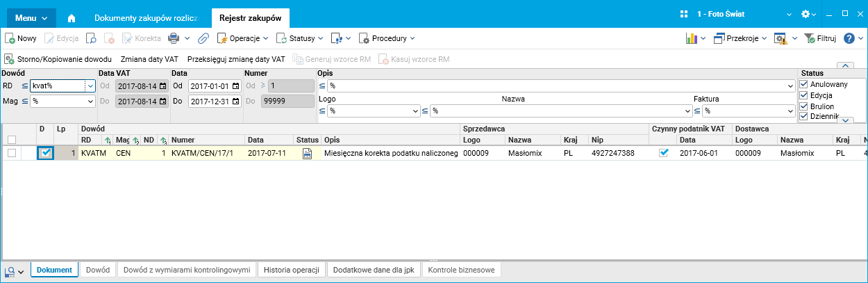Open the status document icon in row 1
The width and height of the screenshot is (868, 283).
click(307, 153)
